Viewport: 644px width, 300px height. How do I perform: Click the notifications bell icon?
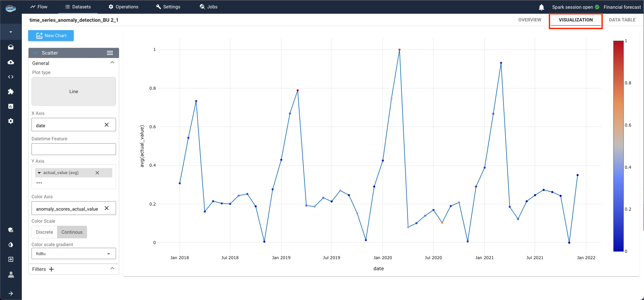[541, 7]
